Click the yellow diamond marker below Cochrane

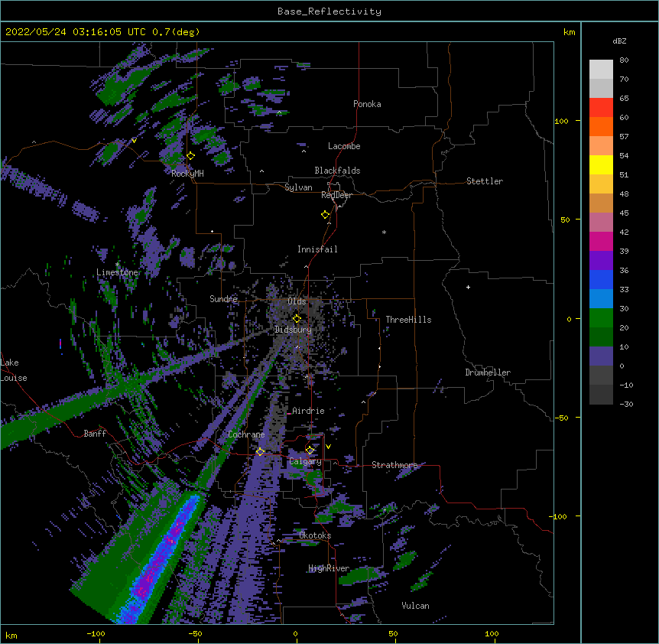pos(260,452)
